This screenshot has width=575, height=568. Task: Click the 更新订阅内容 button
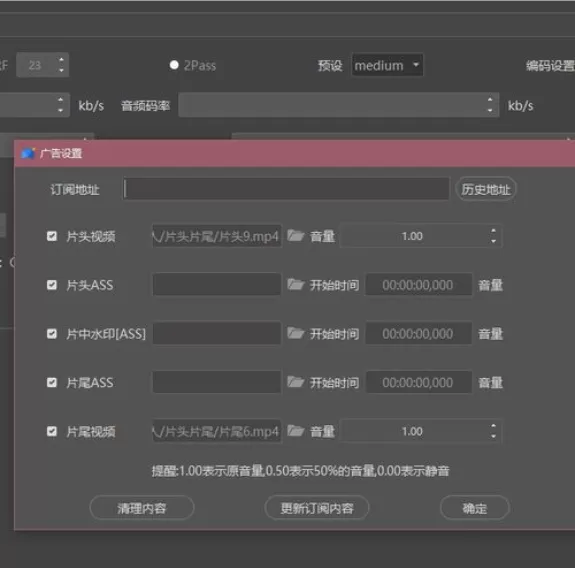click(x=317, y=508)
